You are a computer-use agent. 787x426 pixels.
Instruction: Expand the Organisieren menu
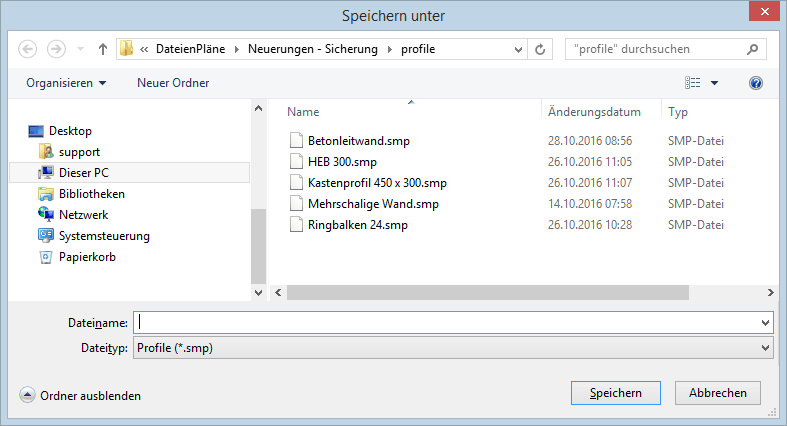pos(66,83)
